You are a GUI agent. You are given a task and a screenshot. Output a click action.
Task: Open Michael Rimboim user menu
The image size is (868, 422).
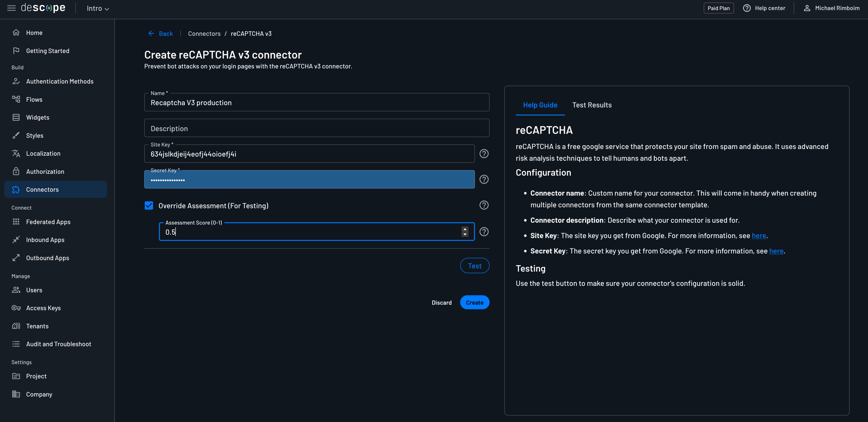pos(831,8)
